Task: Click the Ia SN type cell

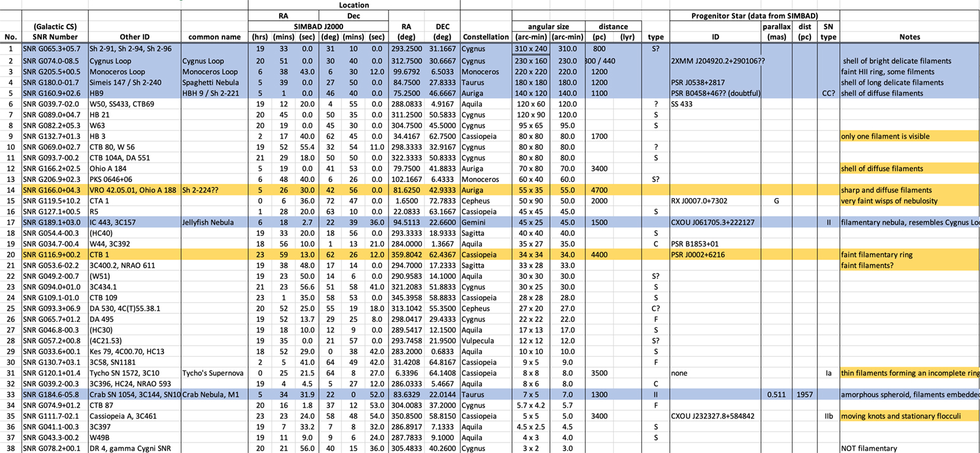Action: tap(828, 373)
